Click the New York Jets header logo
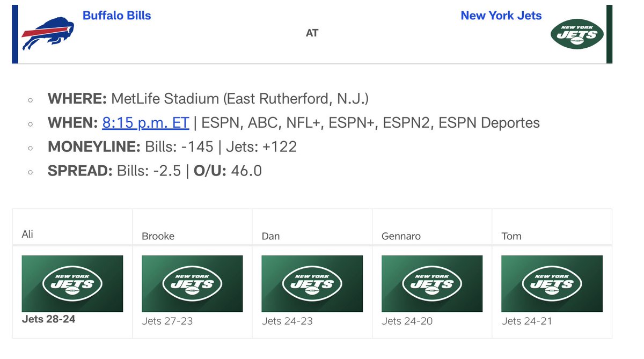The height and width of the screenshot is (359, 644). (577, 35)
